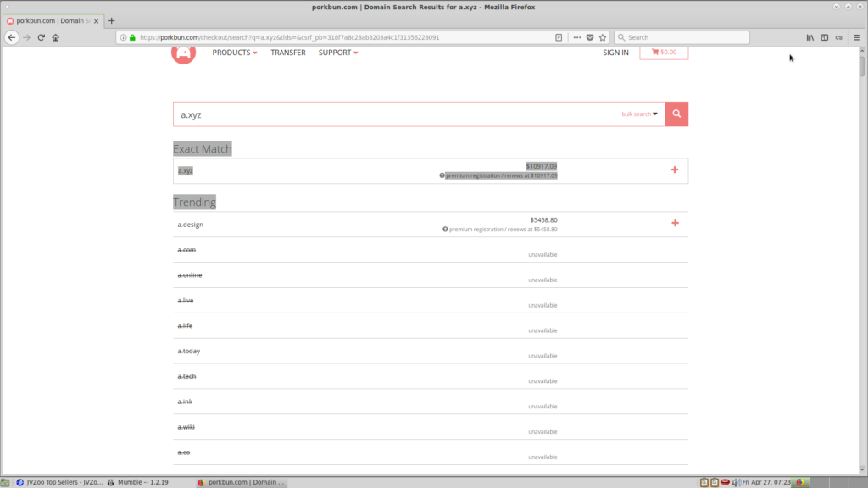Click the a.co domain text
This screenshot has height=488, width=868.
click(184, 452)
